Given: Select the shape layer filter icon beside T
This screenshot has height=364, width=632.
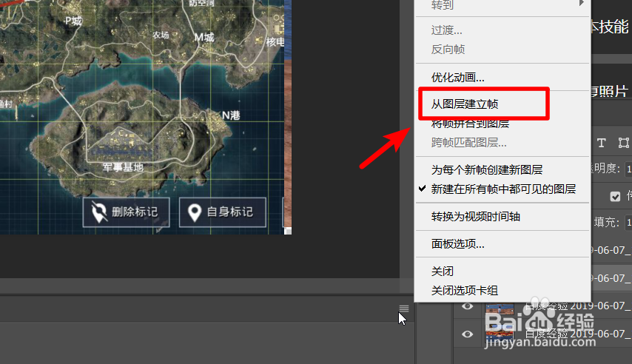Looking at the screenshot, I should click(623, 143).
